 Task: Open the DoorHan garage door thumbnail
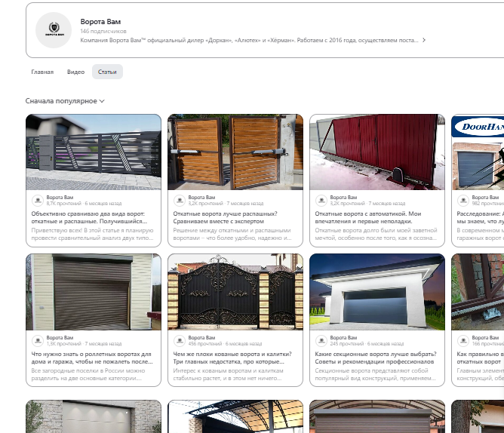pos(478,152)
